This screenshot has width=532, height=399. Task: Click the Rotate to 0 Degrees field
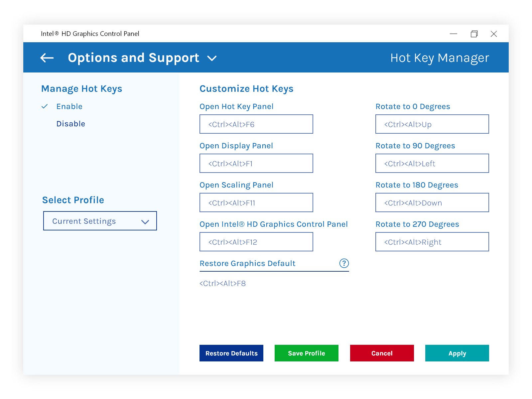pyautogui.click(x=432, y=124)
